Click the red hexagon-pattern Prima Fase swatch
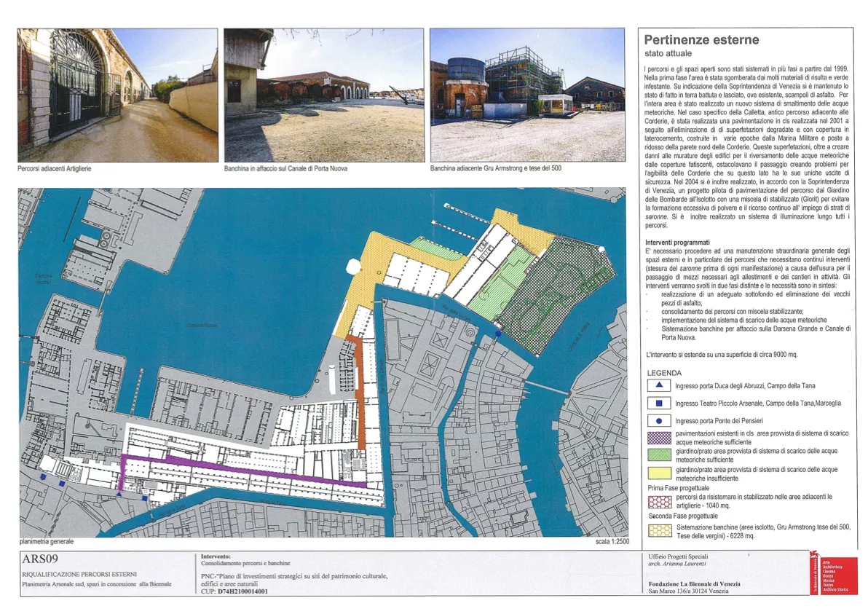Viewport: 868px width, 614px height. coord(659,502)
